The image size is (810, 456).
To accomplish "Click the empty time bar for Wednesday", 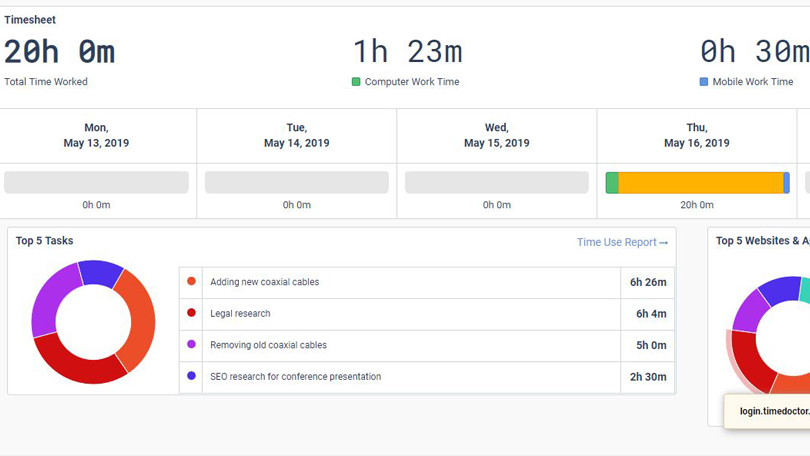I will tap(497, 182).
